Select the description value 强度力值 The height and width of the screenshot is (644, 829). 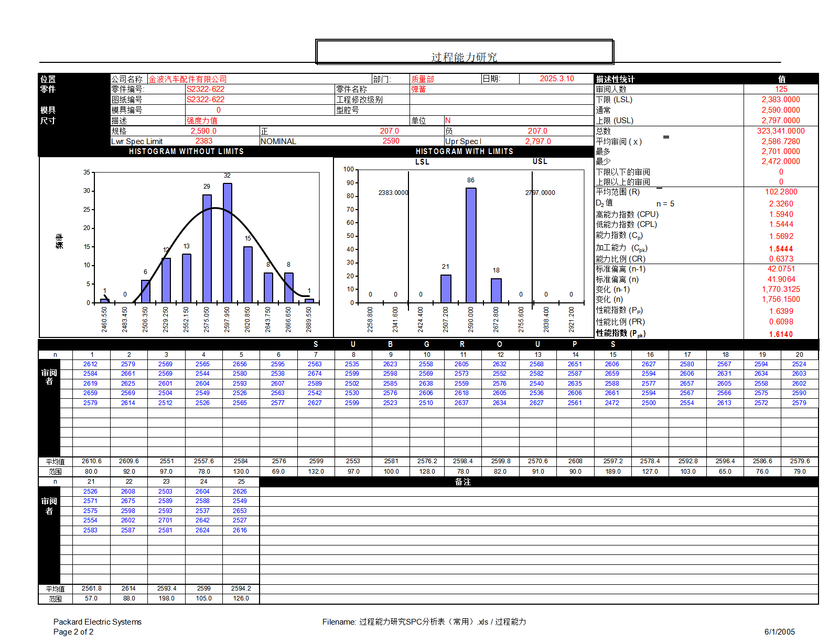(202, 121)
